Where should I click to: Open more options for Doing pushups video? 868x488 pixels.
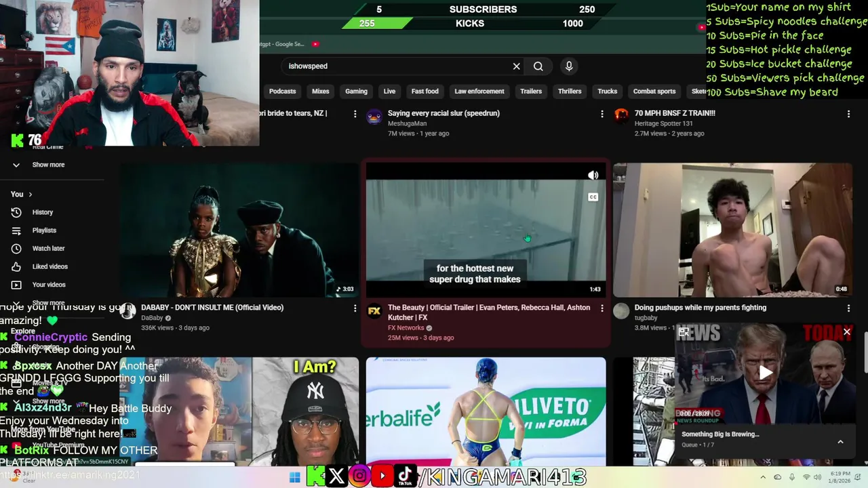tap(848, 308)
